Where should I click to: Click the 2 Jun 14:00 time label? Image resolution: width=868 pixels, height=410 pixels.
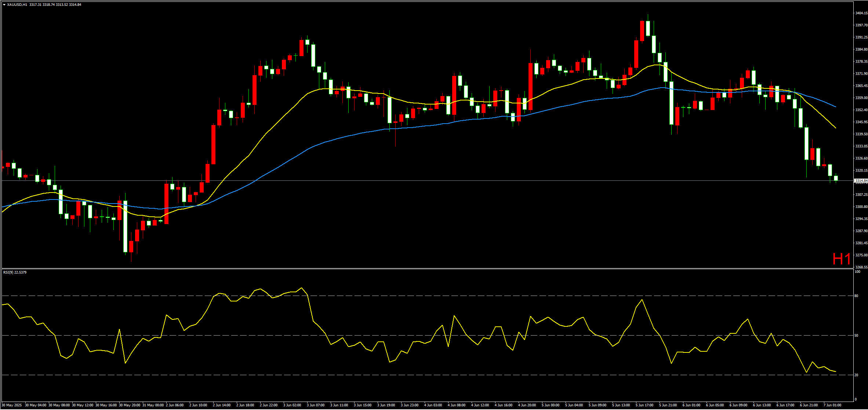pos(222,405)
